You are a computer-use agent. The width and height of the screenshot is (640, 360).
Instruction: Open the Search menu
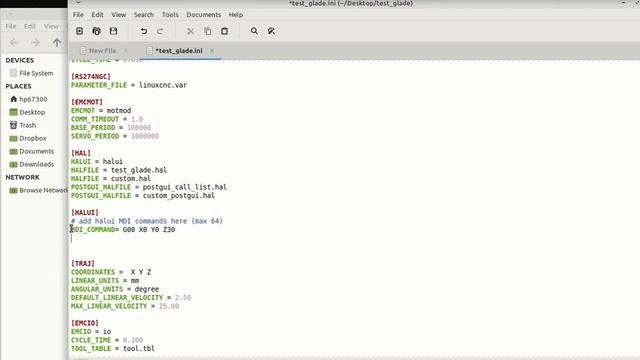click(144, 15)
